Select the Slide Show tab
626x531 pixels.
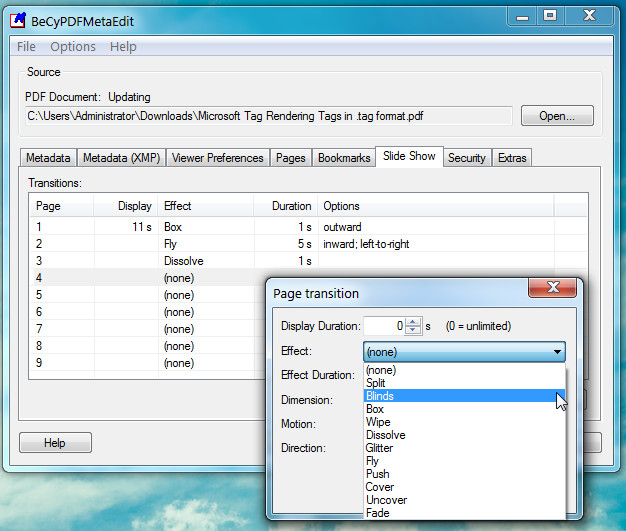(409, 156)
